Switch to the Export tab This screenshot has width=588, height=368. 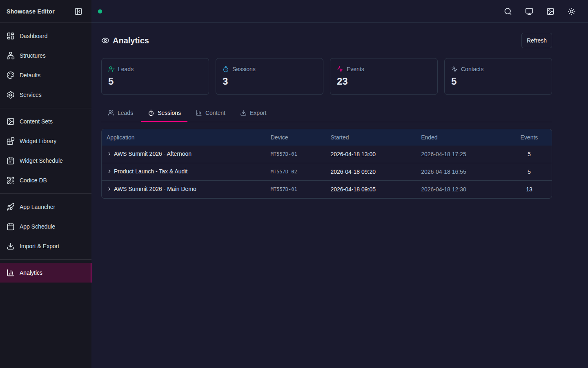click(x=253, y=113)
